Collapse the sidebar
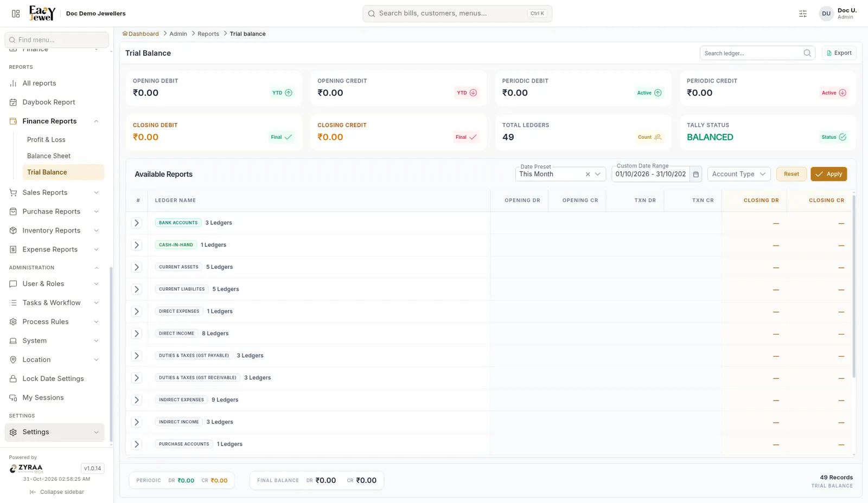Image resolution: width=868 pixels, height=503 pixels. [x=56, y=492]
